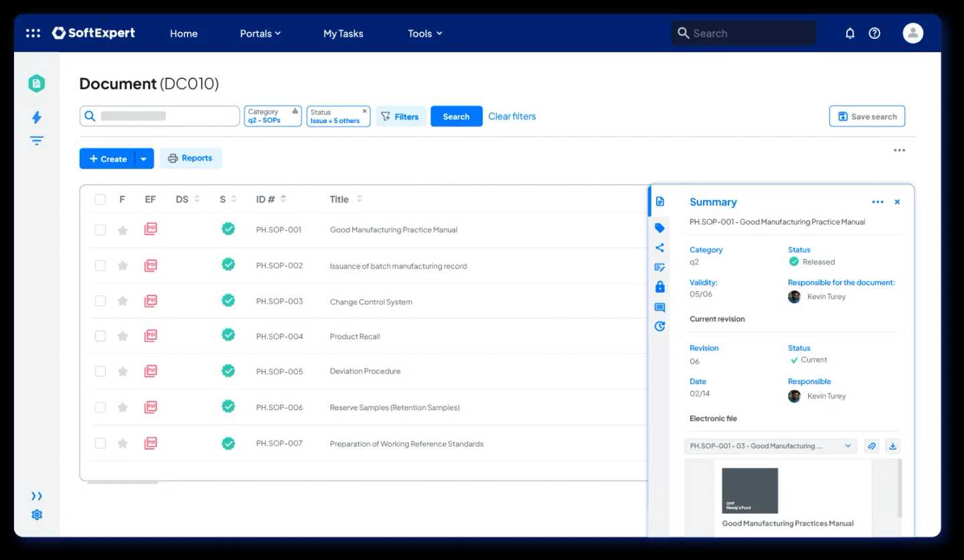The image size is (964, 560).
Task: Open the Create button dropdown arrow
Action: tap(143, 159)
